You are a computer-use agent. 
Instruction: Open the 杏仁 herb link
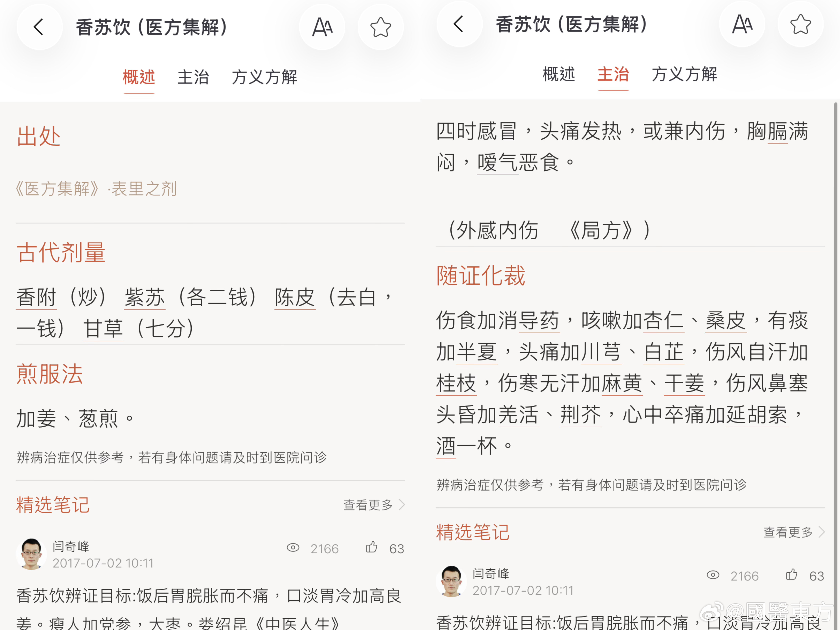tap(664, 320)
